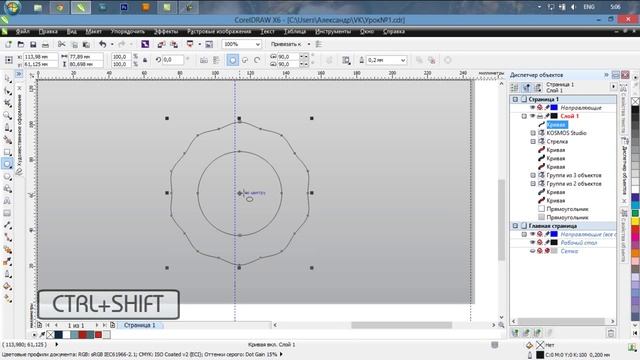
Task: Expand Группа из 2 объектов
Action: (x=533, y=184)
